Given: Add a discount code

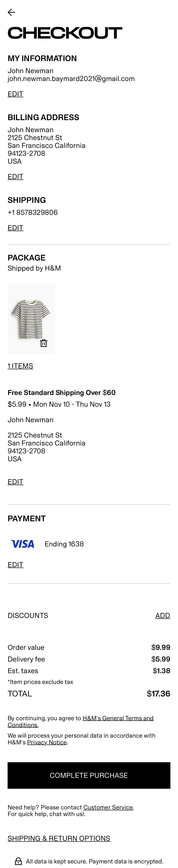Looking at the screenshot, I should (x=162, y=616).
